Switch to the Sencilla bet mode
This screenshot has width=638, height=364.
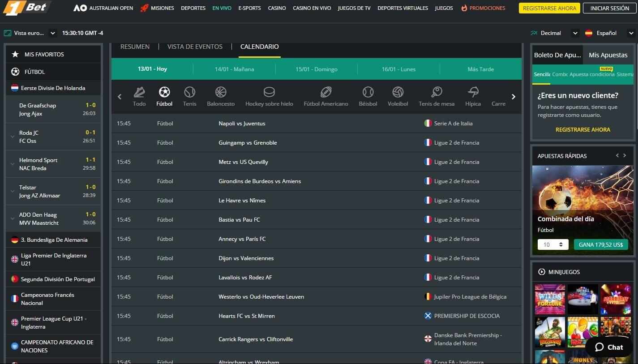point(542,74)
